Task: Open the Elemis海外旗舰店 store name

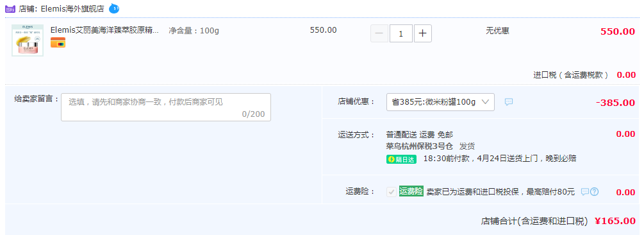Action: pyautogui.click(x=72, y=8)
